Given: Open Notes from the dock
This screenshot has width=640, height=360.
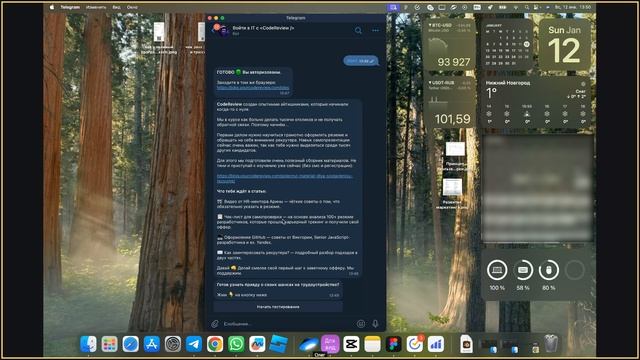Looking at the screenshot, I should coord(372,344).
